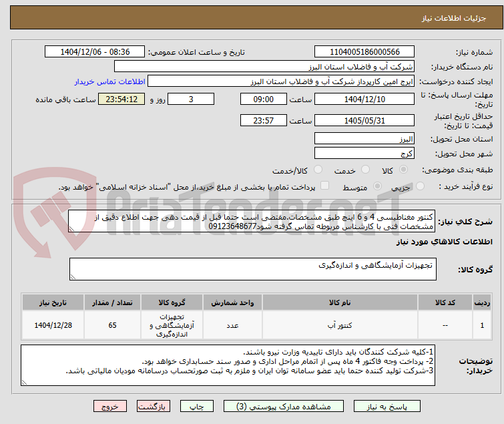Click goods group field تجهیزات آزمایشگاهی و اندازه‌گیری

click(252, 269)
